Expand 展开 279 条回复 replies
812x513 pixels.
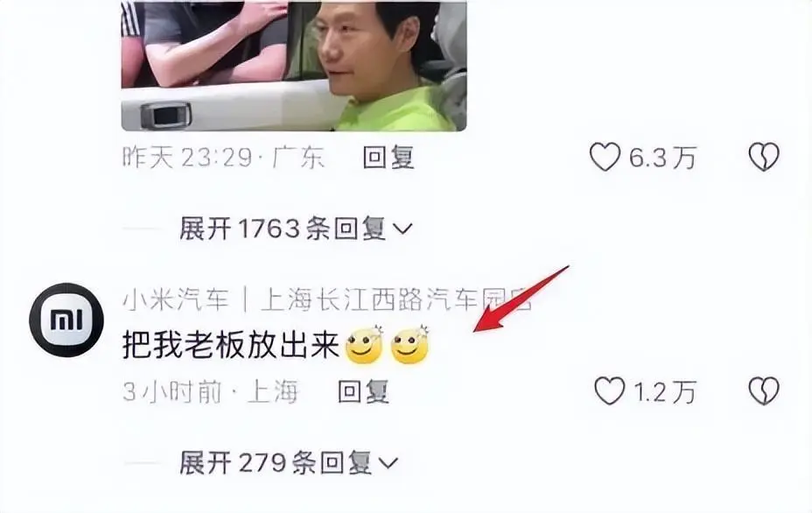click(289, 463)
